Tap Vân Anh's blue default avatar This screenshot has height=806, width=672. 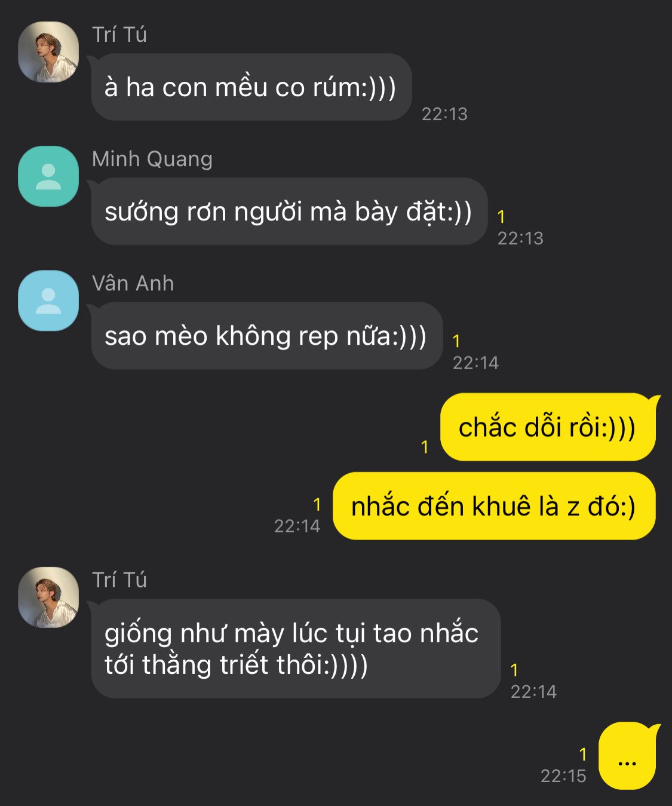point(48,301)
